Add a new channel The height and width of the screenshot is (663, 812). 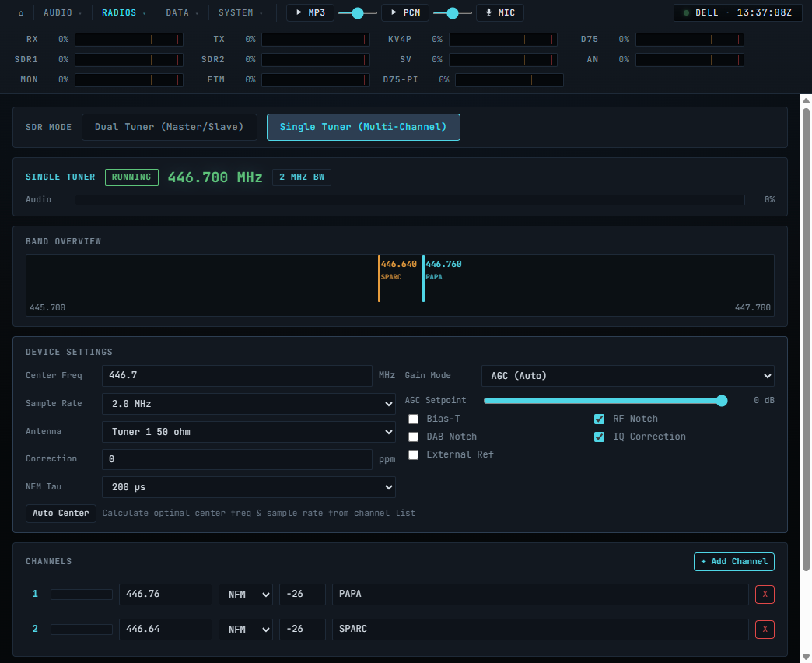(x=733, y=562)
